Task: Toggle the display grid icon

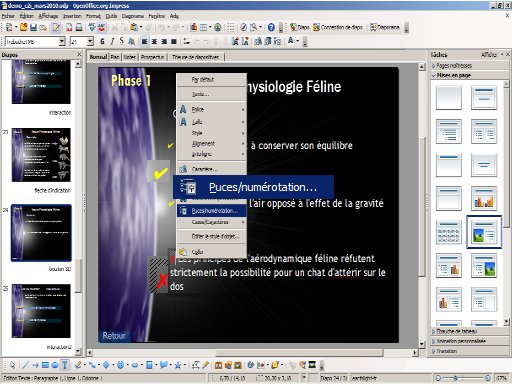Action: coord(231,27)
